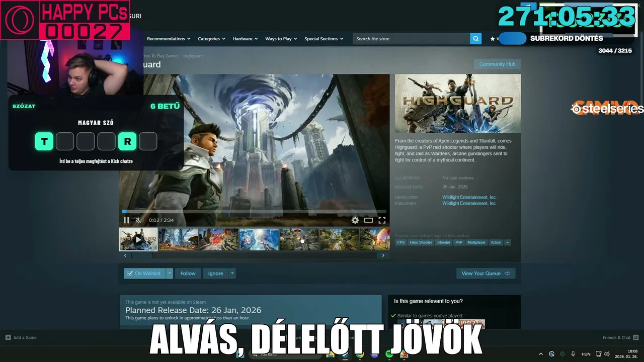Seek along the trailer progress bar
The width and height of the screenshot is (644, 362).
coord(254,212)
